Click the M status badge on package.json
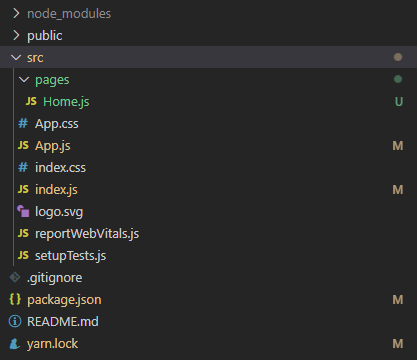The height and width of the screenshot is (360, 417). pos(398,300)
